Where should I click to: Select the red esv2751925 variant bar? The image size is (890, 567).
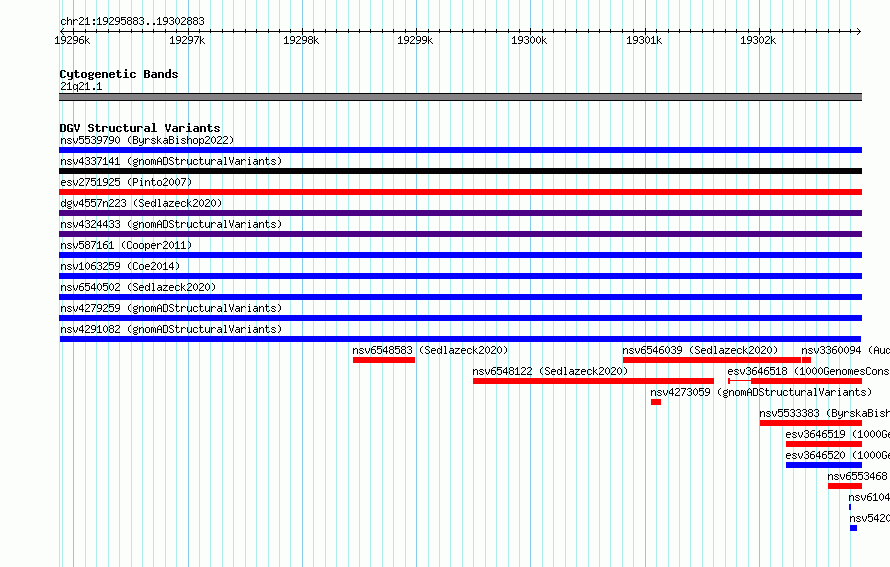(x=460, y=192)
